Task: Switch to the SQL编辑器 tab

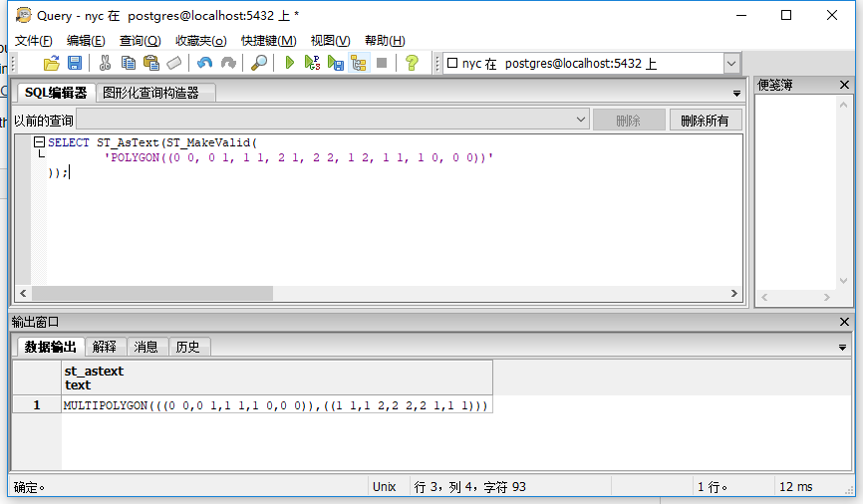Action: (56, 93)
